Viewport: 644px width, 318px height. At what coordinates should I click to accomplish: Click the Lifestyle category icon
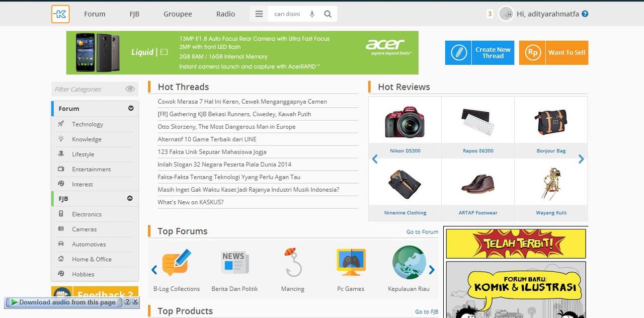tap(61, 154)
